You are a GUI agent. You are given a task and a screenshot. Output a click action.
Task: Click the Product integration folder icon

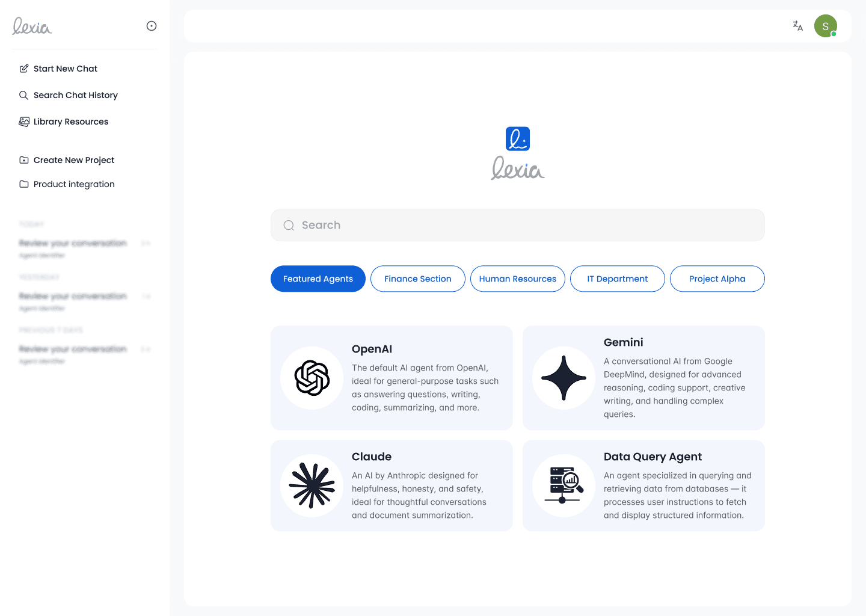24,184
